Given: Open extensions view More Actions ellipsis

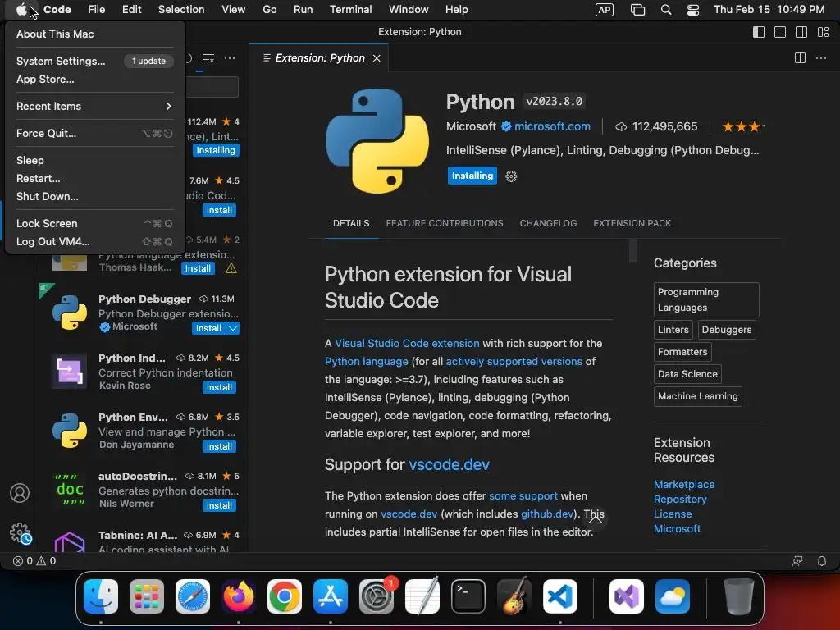Looking at the screenshot, I should point(230,58).
